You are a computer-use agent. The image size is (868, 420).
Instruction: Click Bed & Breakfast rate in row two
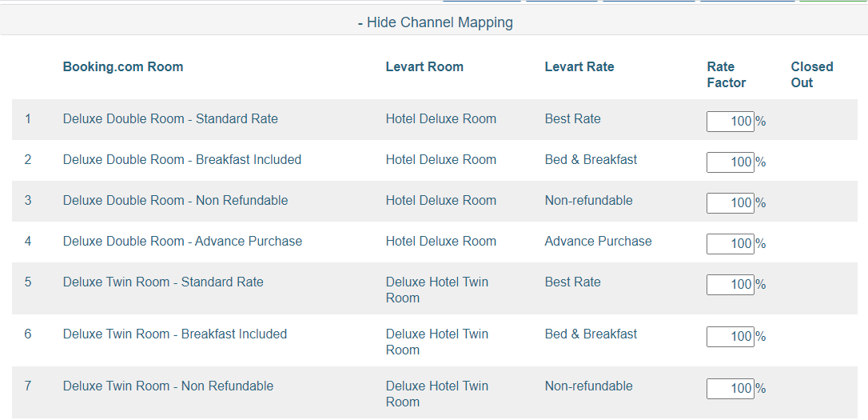tap(591, 160)
